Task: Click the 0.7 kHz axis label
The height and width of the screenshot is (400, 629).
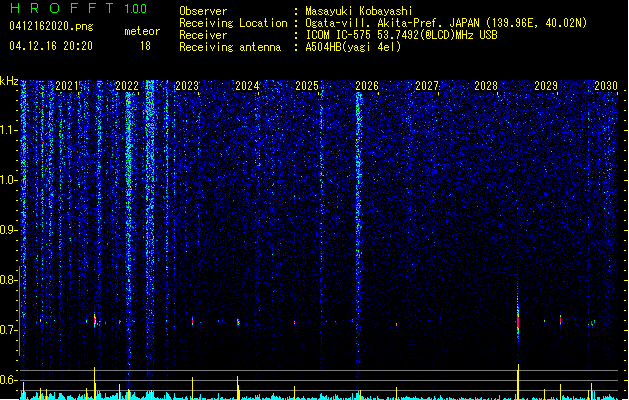Action: (8, 330)
